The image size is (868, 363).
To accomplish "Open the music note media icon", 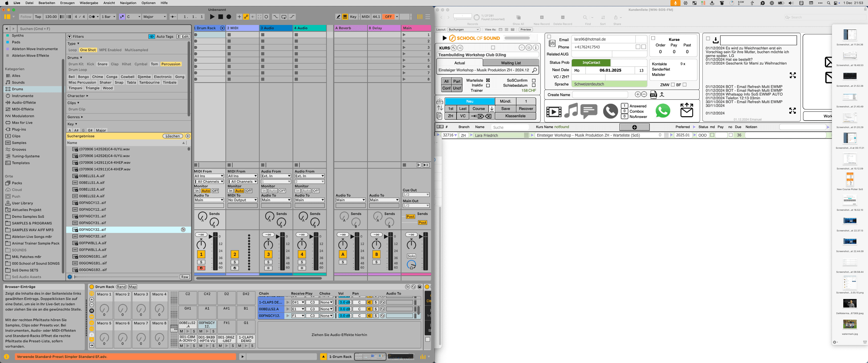I will tap(571, 110).
